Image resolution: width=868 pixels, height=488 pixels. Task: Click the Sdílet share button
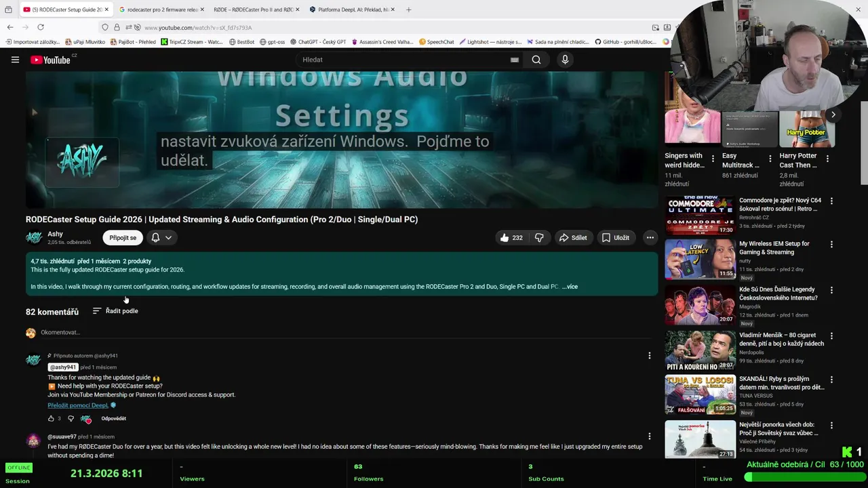click(x=573, y=238)
